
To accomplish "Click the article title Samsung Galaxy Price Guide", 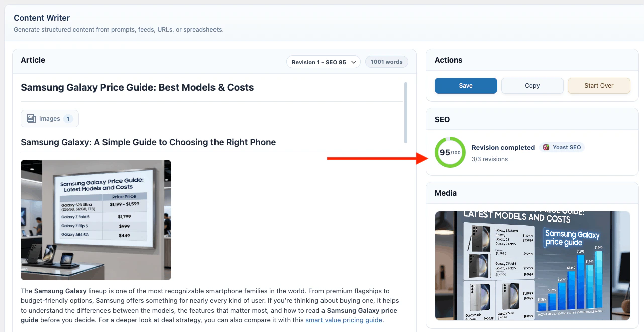I will click(x=137, y=87).
